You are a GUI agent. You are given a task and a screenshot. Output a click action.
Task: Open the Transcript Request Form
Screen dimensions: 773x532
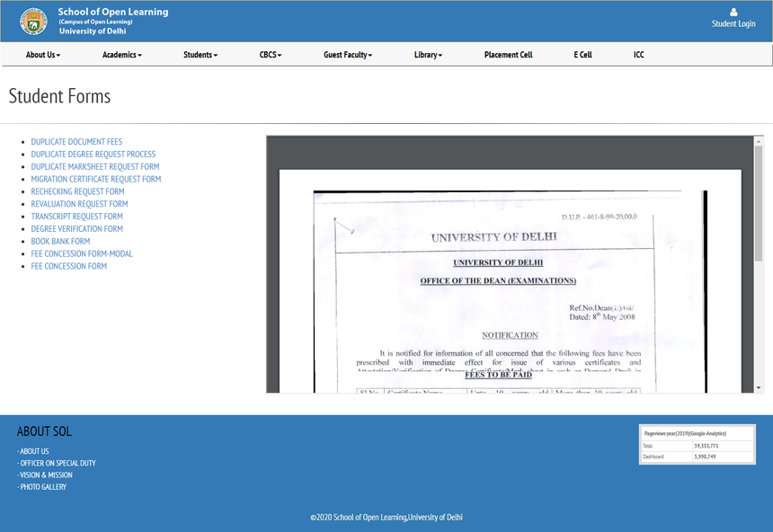(x=77, y=216)
